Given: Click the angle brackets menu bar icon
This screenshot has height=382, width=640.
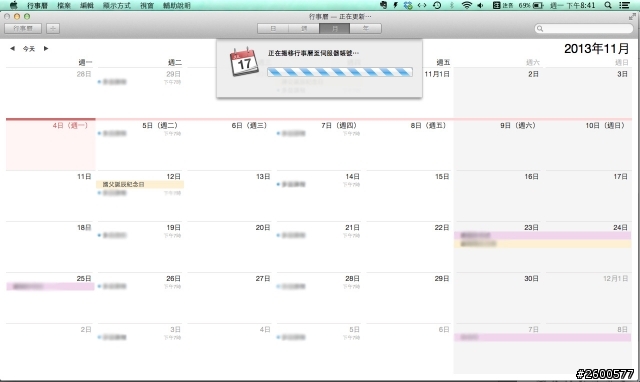Looking at the screenshot, I should [422, 5].
